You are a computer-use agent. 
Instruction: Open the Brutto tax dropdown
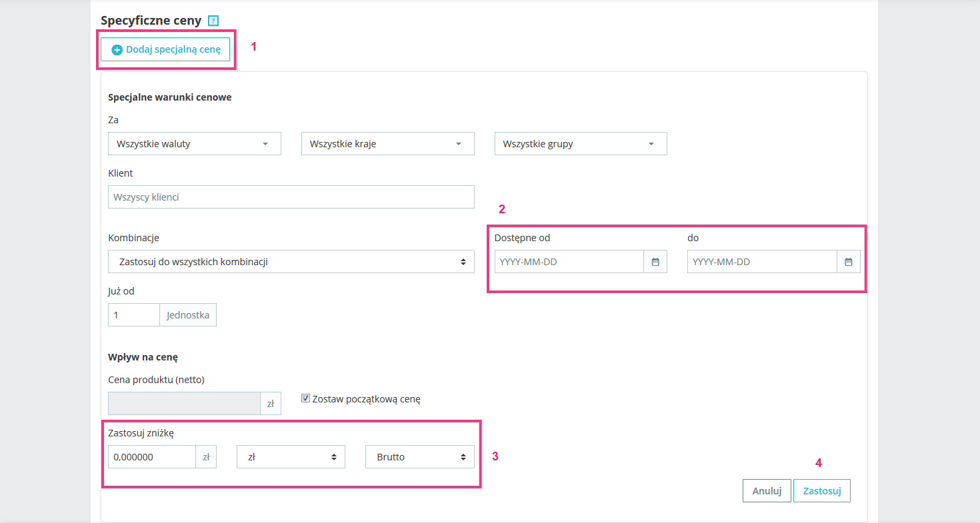pos(420,457)
